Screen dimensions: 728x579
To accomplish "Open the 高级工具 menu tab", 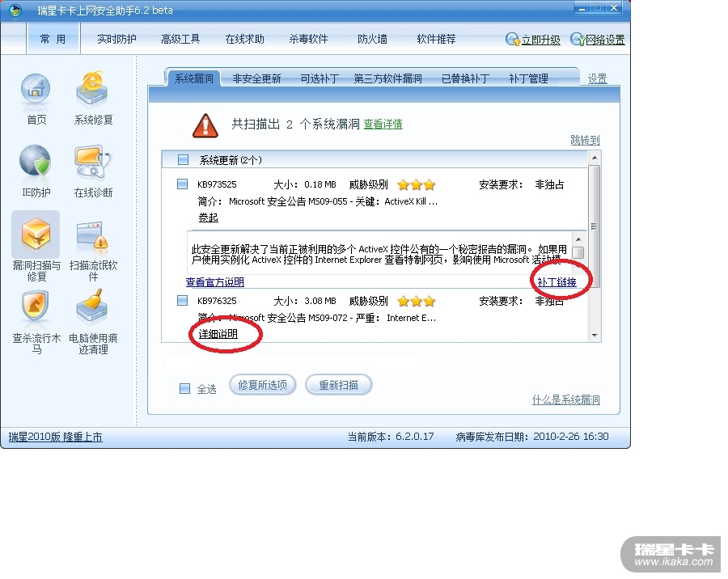I will tap(180, 39).
